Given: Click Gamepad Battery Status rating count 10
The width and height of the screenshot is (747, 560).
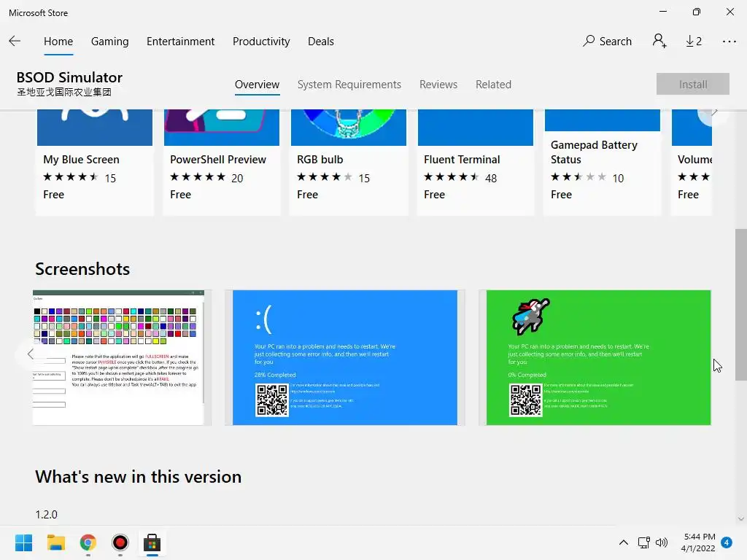Looking at the screenshot, I should (x=618, y=178).
